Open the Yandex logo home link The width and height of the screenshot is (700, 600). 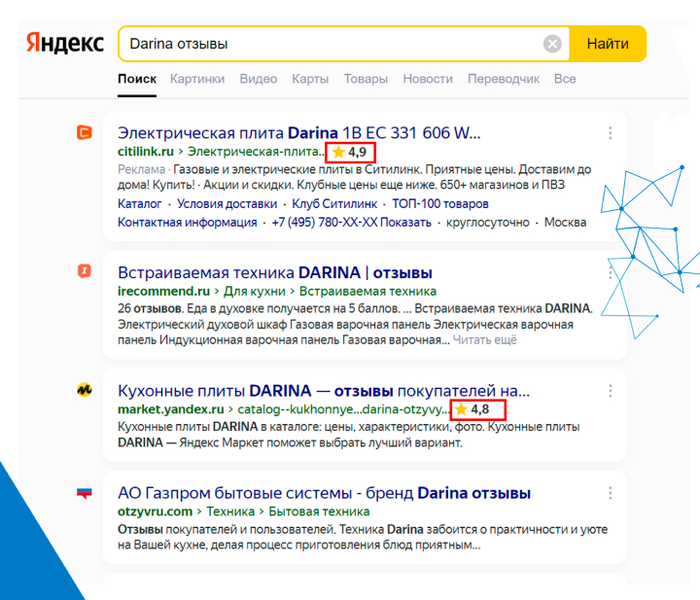pyautogui.click(x=65, y=44)
